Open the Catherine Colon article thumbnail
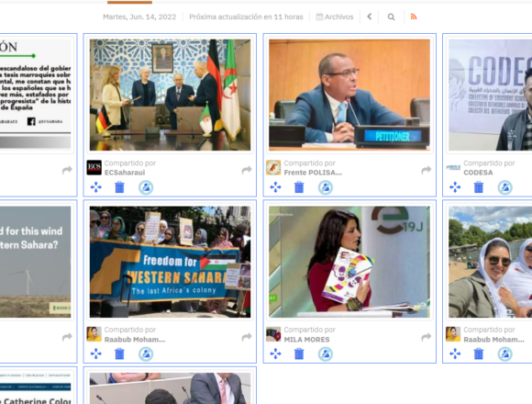Image resolution: width=532 pixels, height=404 pixels. [x=35, y=388]
